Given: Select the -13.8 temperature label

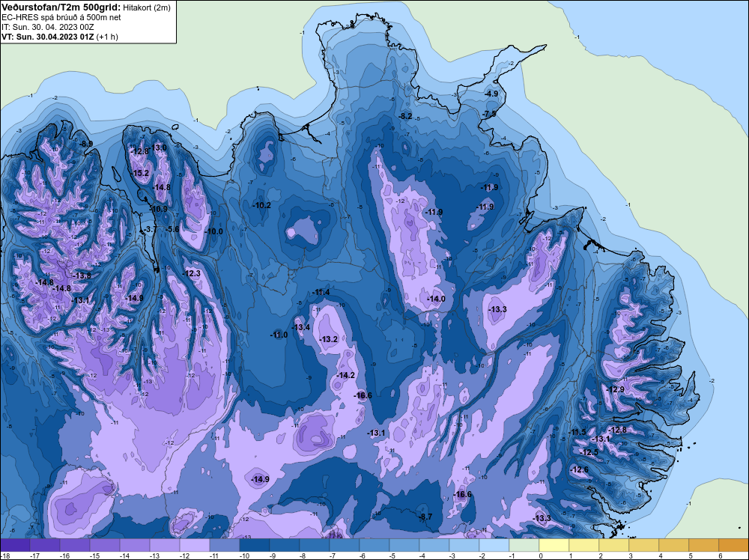Looking at the screenshot, I should (x=82, y=276).
